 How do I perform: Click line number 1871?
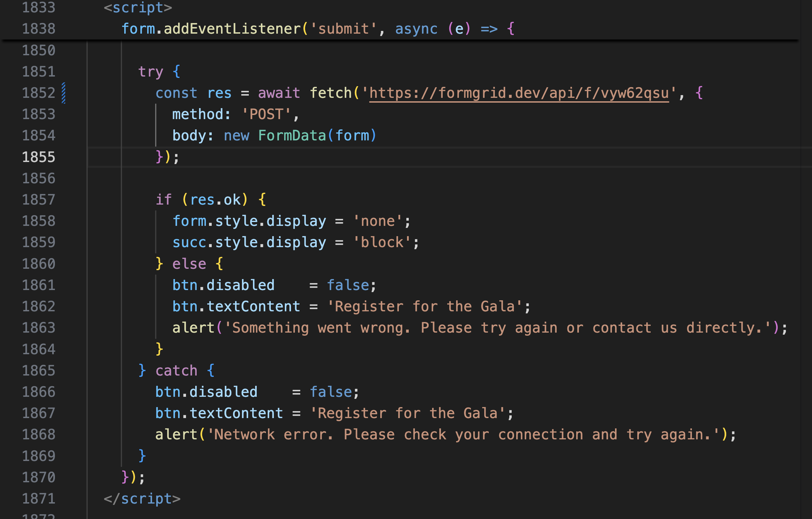[x=38, y=499]
